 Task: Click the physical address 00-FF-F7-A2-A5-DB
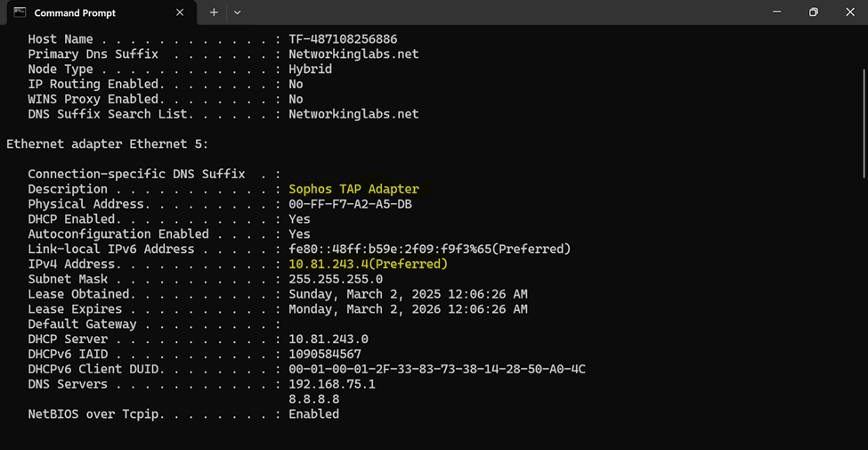351,204
